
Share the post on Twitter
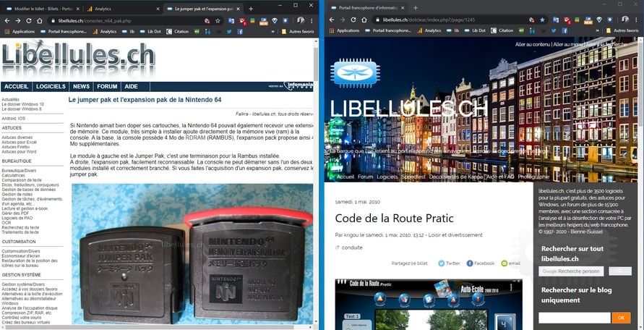click(449, 263)
